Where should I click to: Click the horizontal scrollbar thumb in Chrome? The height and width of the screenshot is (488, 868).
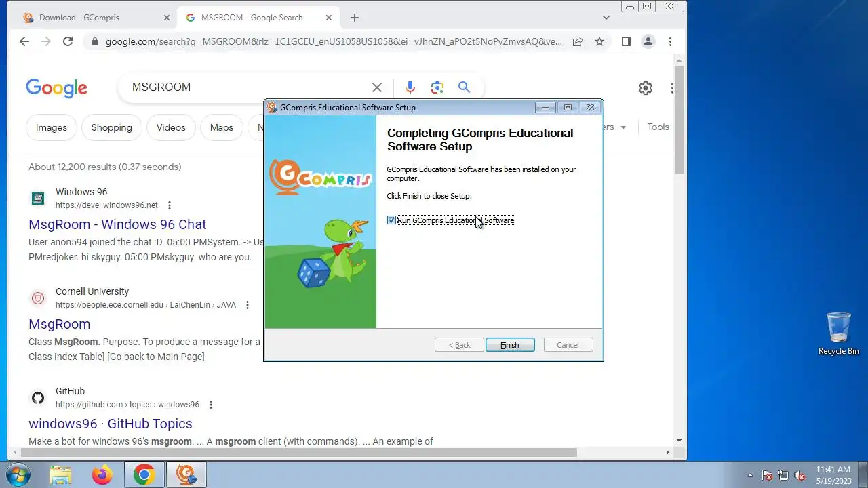click(x=299, y=452)
